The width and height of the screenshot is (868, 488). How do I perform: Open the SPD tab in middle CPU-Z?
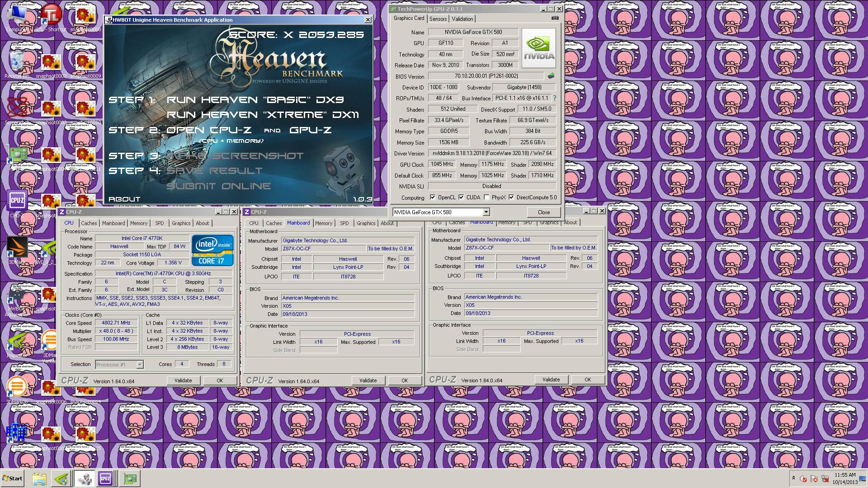tap(344, 223)
